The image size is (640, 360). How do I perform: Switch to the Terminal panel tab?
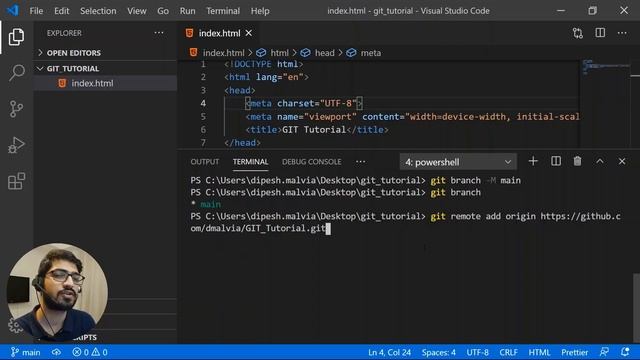click(250, 162)
